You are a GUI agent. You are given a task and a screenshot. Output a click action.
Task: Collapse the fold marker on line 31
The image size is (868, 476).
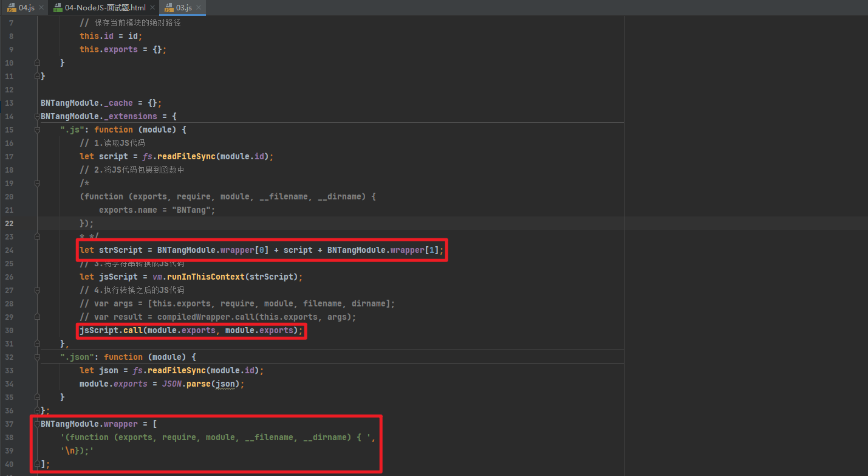37,343
